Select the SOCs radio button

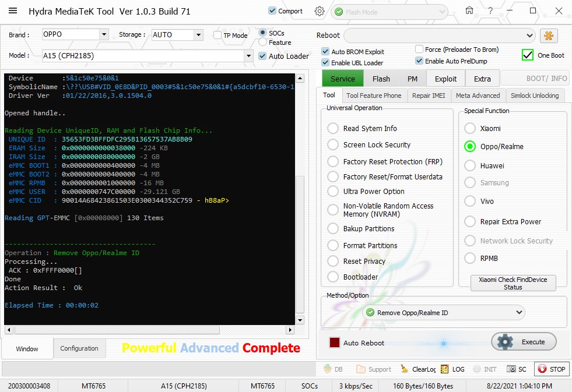point(262,33)
